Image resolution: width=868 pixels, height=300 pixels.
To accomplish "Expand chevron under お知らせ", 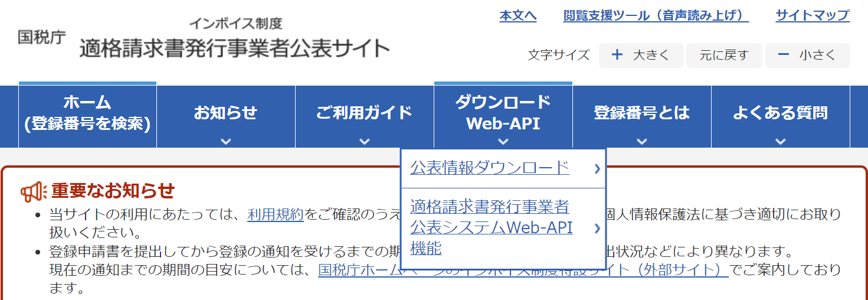I will click(225, 142).
